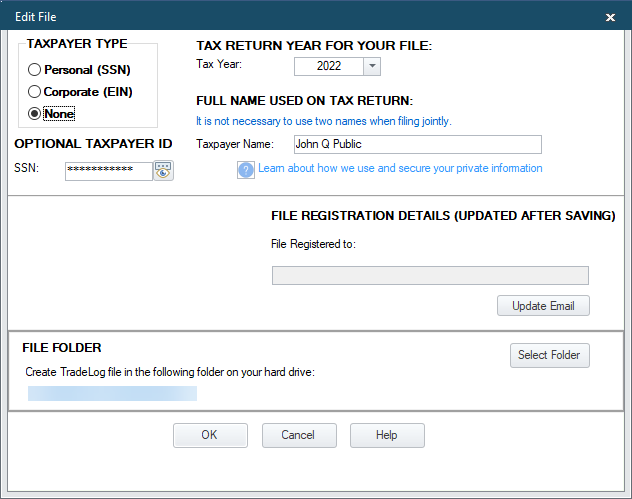Screen dimensions: 632x499
Task: Open the Tax Year dropdown arrow
Action: point(372,66)
